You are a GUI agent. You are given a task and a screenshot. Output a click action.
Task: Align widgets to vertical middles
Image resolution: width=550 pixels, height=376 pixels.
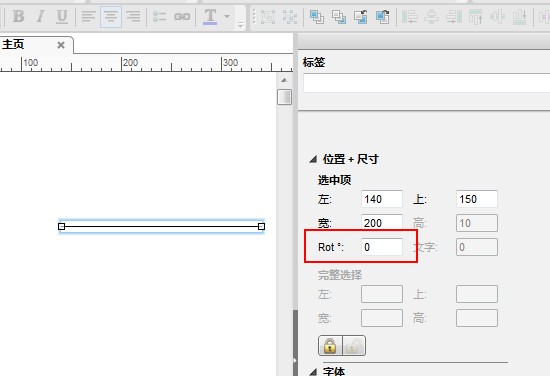coord(497,16)
